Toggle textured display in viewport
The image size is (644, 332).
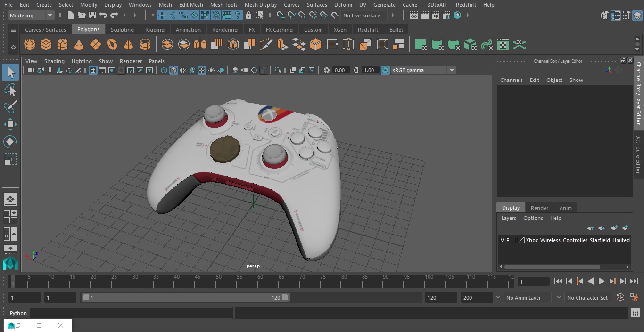202,70
